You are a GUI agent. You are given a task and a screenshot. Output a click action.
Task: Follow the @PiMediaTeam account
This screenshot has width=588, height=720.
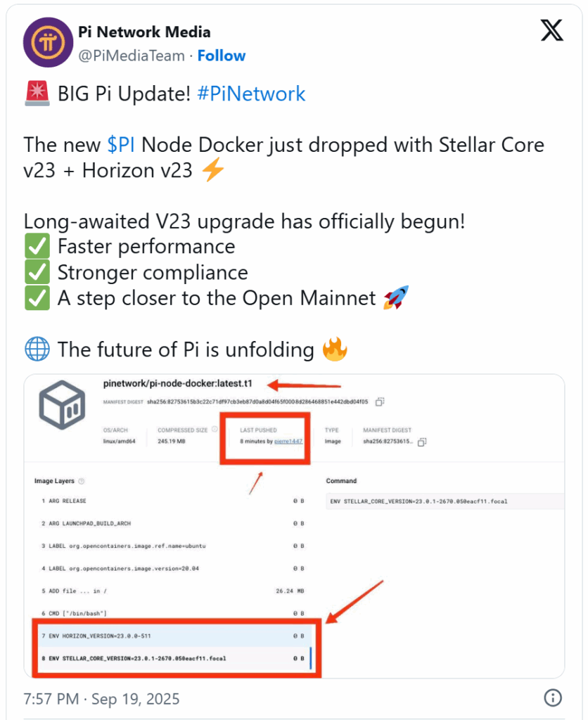[222, 56]
